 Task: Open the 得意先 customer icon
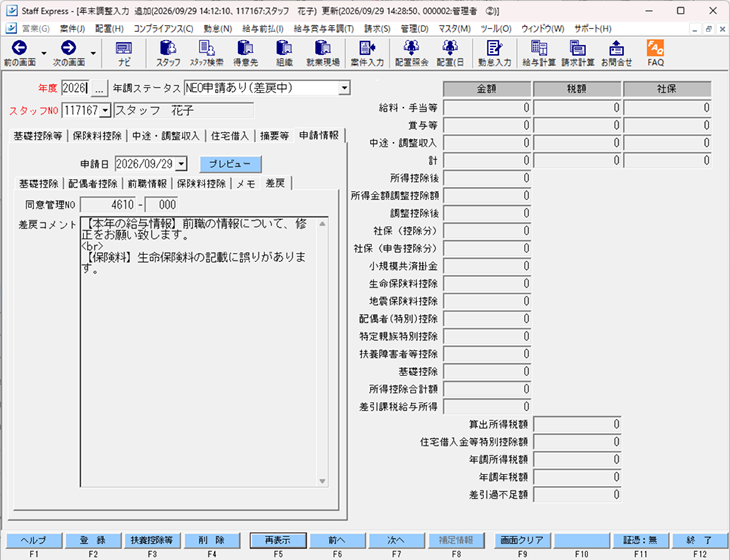click(x=245, y=53)
